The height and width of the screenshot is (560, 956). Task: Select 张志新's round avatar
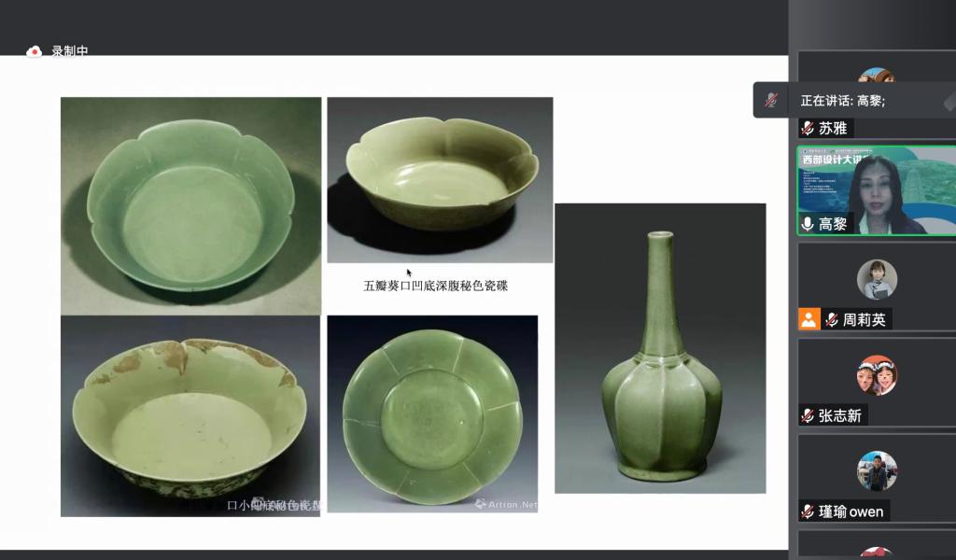tap(877, 375)
